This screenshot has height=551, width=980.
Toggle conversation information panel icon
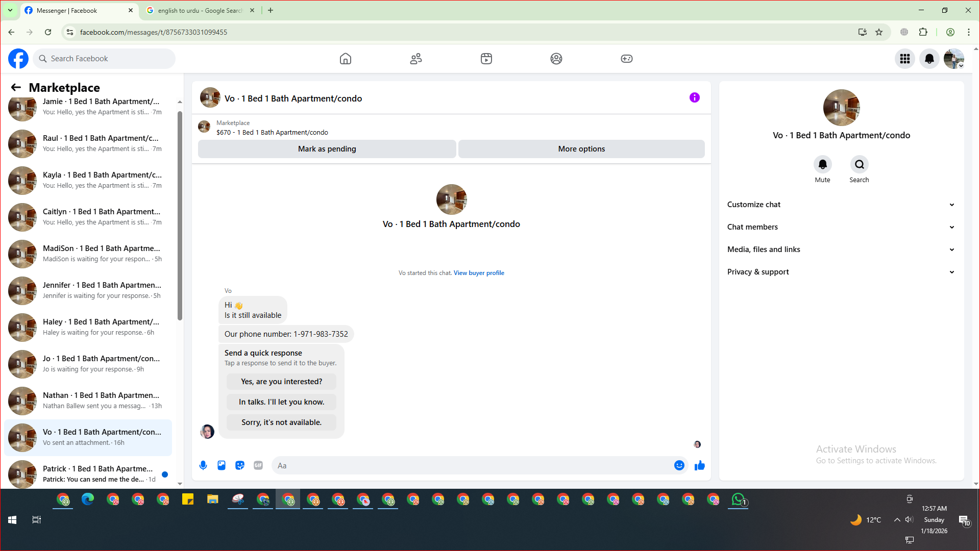pos(695,97)
